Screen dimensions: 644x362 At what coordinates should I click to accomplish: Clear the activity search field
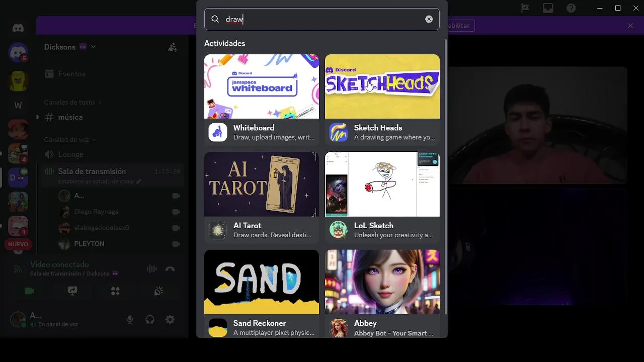(429, 19)
